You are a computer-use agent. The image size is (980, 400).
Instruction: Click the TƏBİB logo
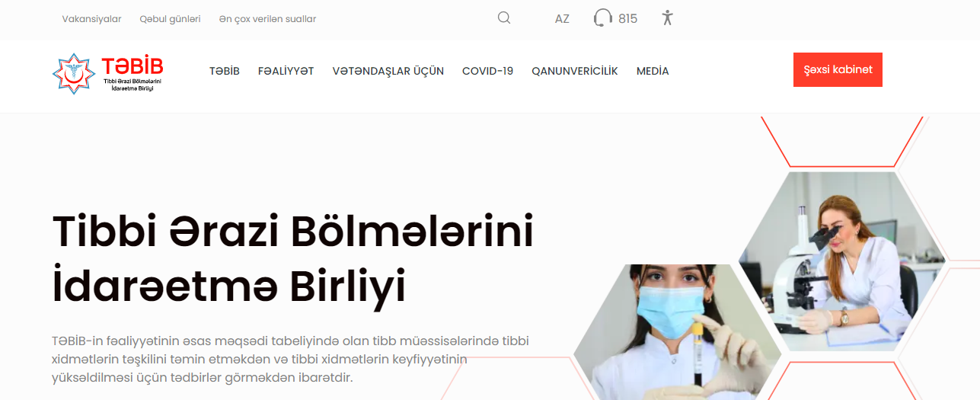click(x=108, y=73)
